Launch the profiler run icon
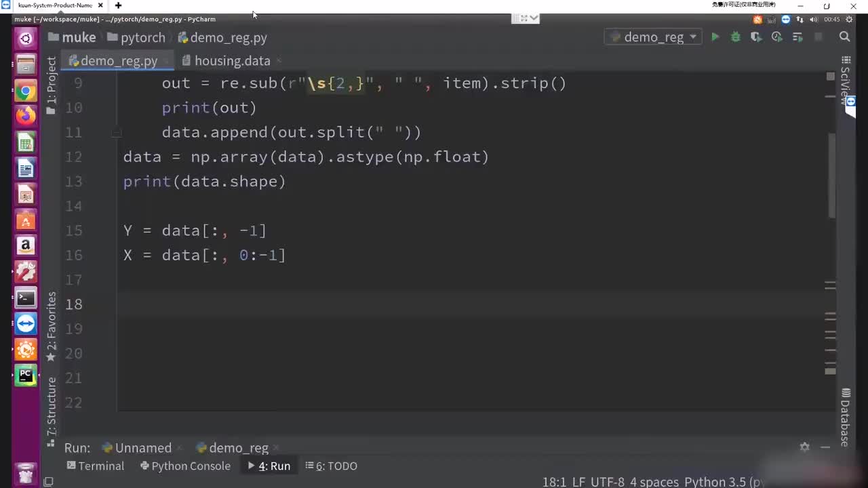The width and height of the screenshot is (868, 488). [776, 37]
